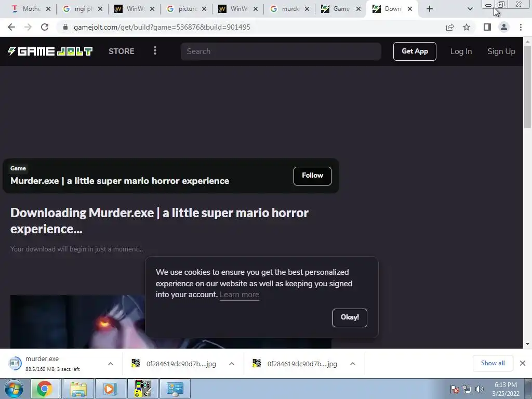Expand murder.exe download options chevron
This screenshot has width=532, height=399.
[111, 364]
